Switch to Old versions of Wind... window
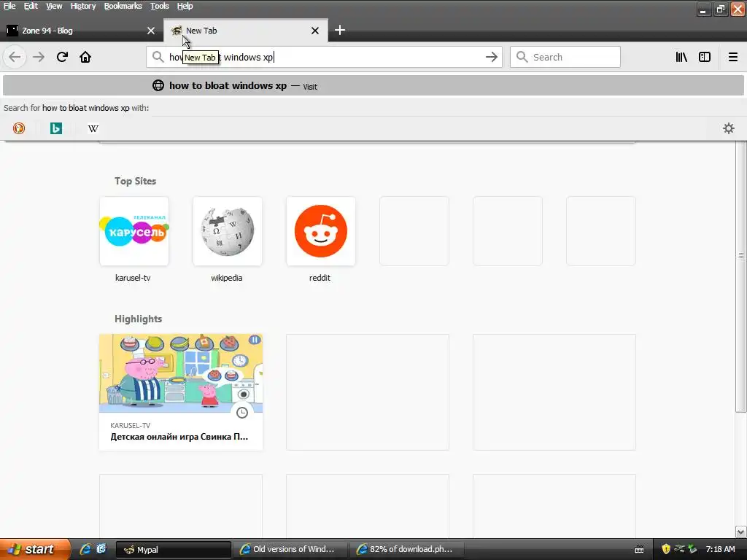The width and height of the screenshot is (747, 560). point(290,550)
